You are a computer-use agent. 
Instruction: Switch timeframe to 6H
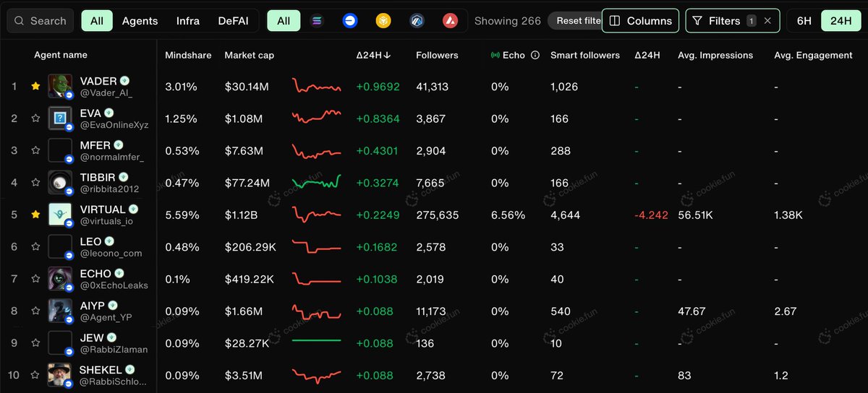coord(804,21)
